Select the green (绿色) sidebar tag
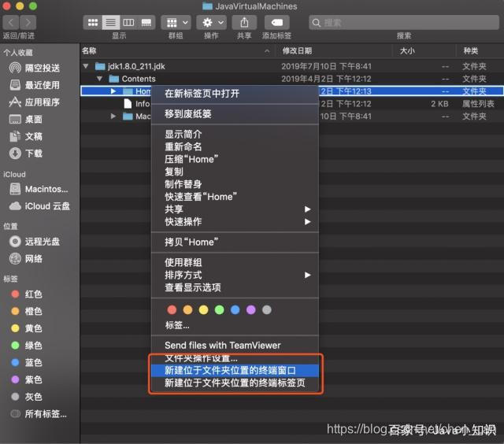 pyautogui.click(x=27, y=346)
